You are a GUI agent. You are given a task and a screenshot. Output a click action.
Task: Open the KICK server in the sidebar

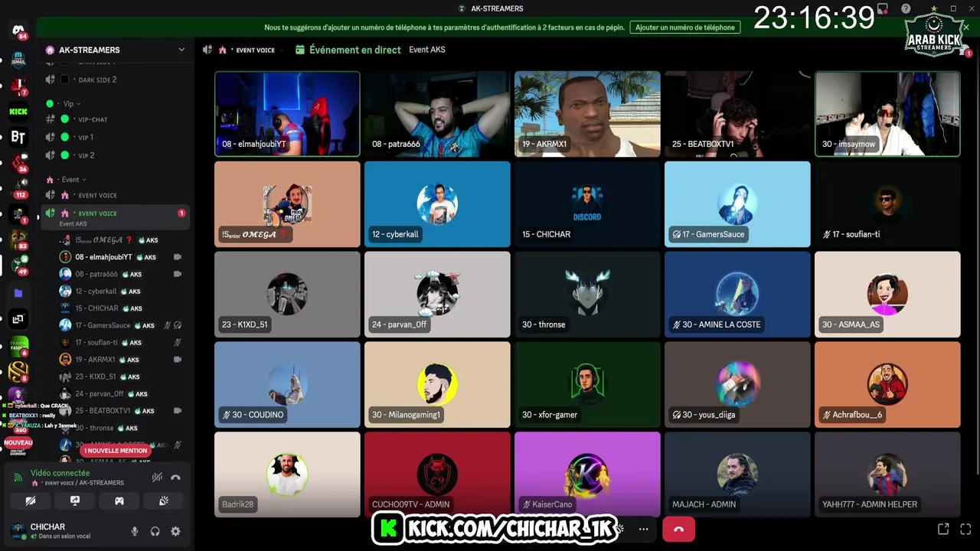[x=18, y=112]
